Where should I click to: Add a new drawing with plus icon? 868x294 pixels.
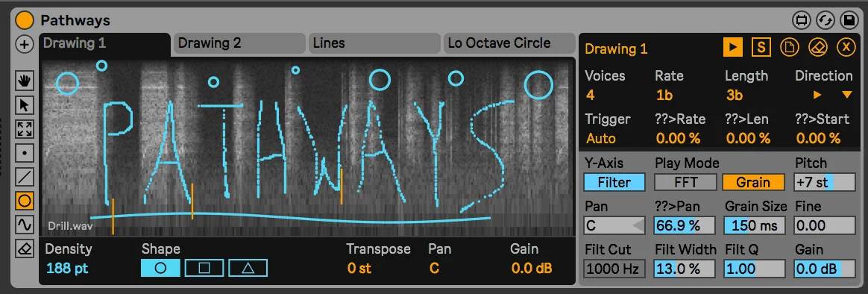(24, 45)
